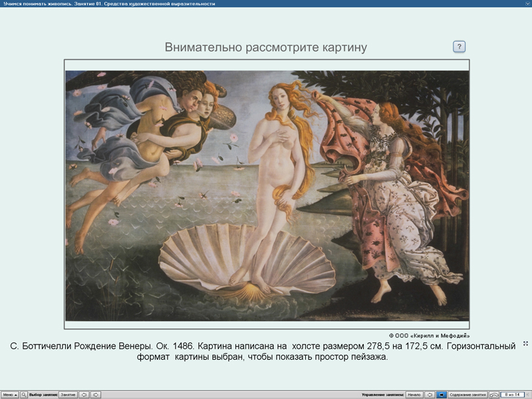532x399 pixels.
Task: Open the Меню dropdown in bottom bar
Action: (10, 394)
